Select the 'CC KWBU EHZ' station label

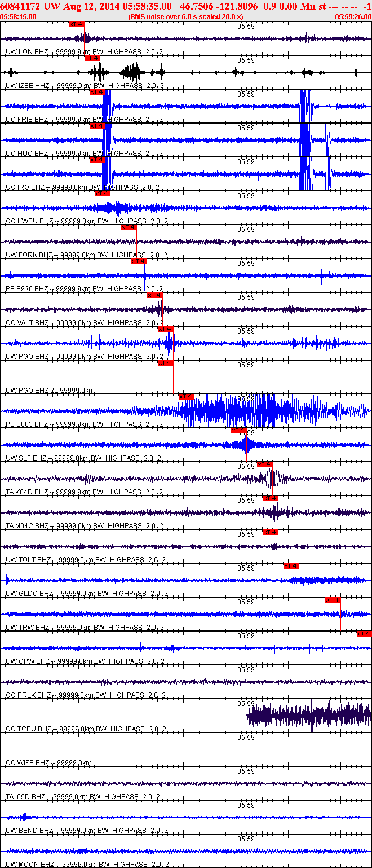pyautogui.click(x=30, y=221)
